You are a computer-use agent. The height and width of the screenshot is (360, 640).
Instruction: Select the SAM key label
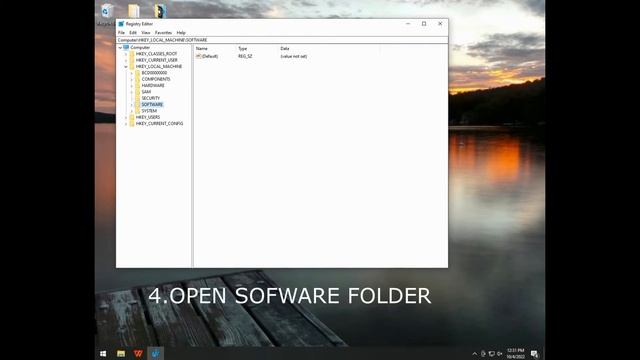point(146,92)
